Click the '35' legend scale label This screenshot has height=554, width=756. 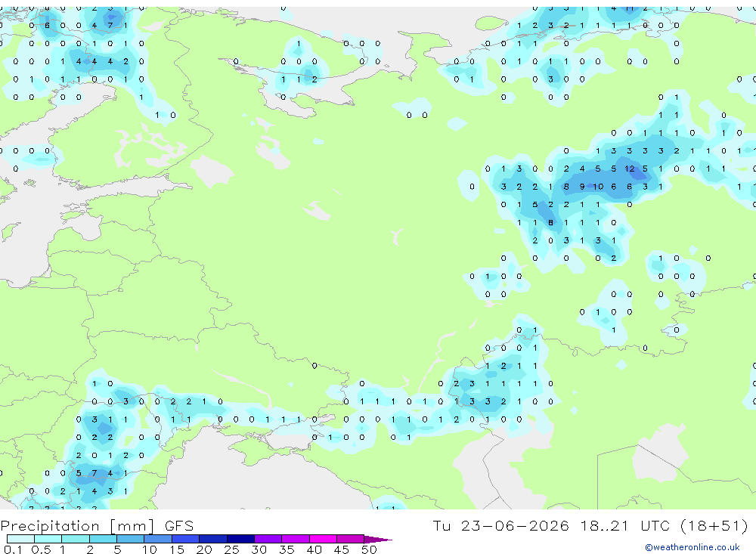(287, 549)
